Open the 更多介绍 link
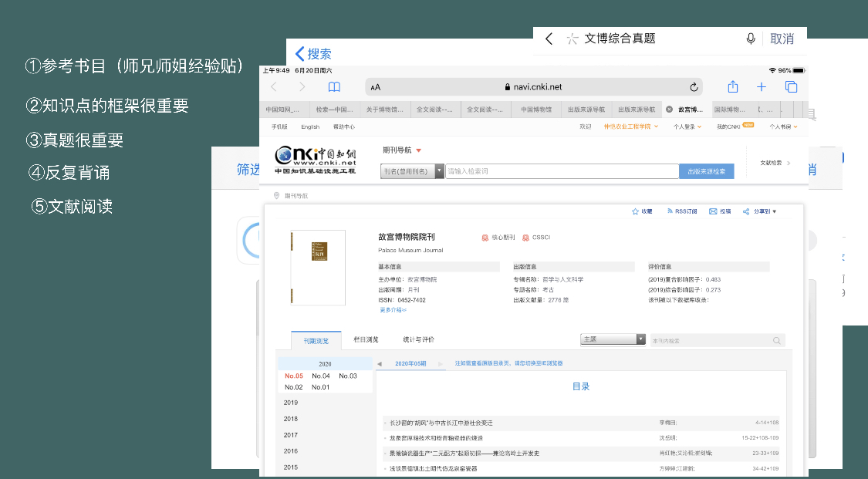The height and width of the screenshot is (479, 868). [393, 310]
